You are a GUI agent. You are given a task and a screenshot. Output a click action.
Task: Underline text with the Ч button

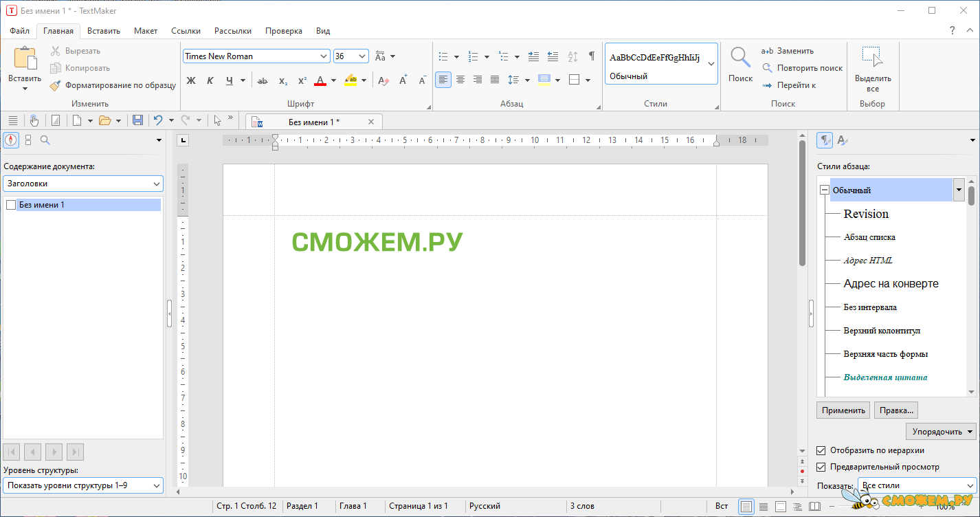(230, 80)
